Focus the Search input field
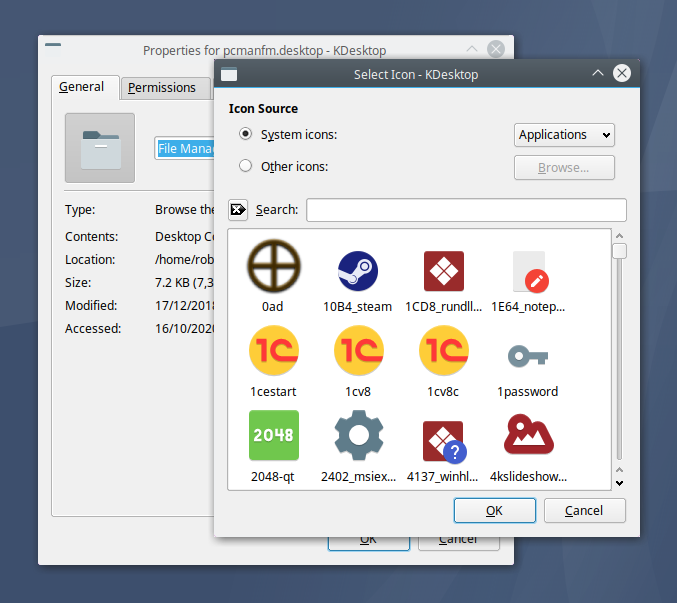This screenshot has width=677, height=603. coord(466,210)
